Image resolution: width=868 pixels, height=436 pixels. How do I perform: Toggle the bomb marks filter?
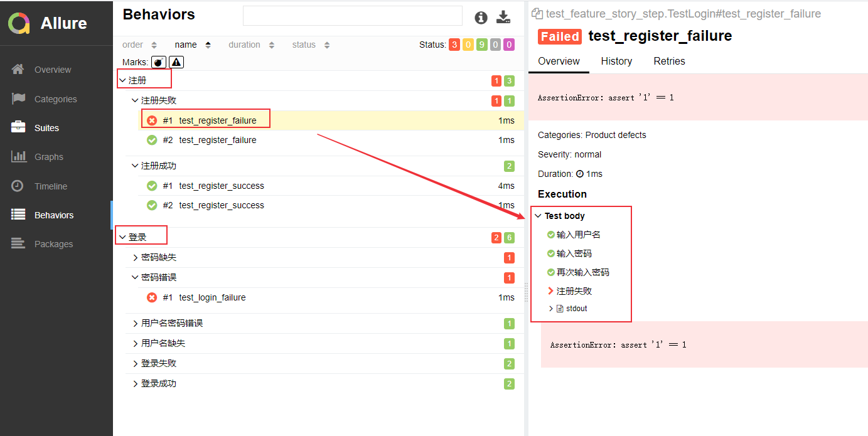[x=159, y=62]
